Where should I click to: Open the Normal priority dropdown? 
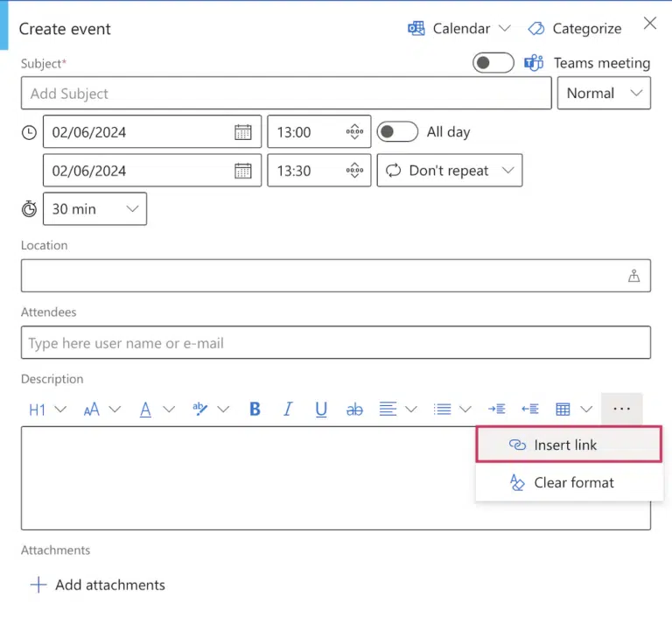[604, 93]
